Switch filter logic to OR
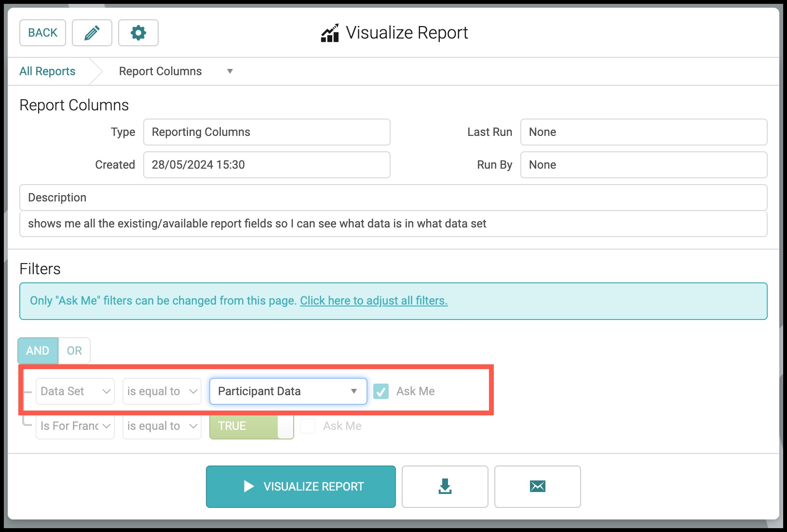Viewport: 787px width, 532px height. [x=74, y=351]
